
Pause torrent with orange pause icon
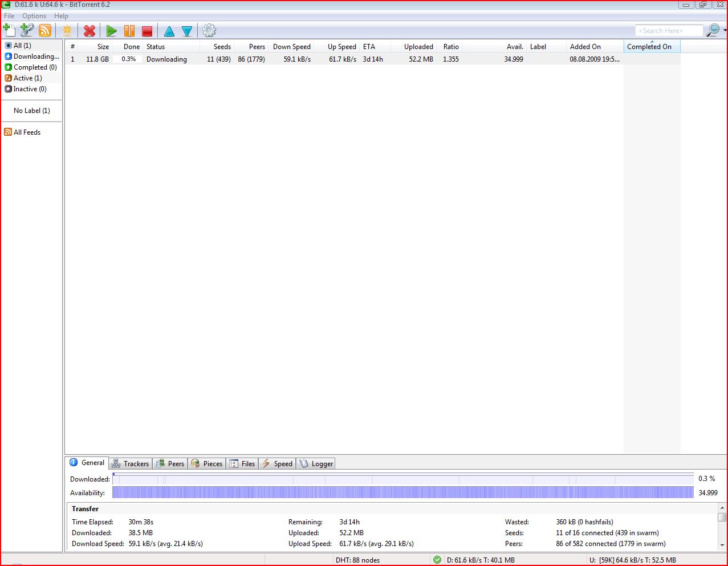[129, 31]
